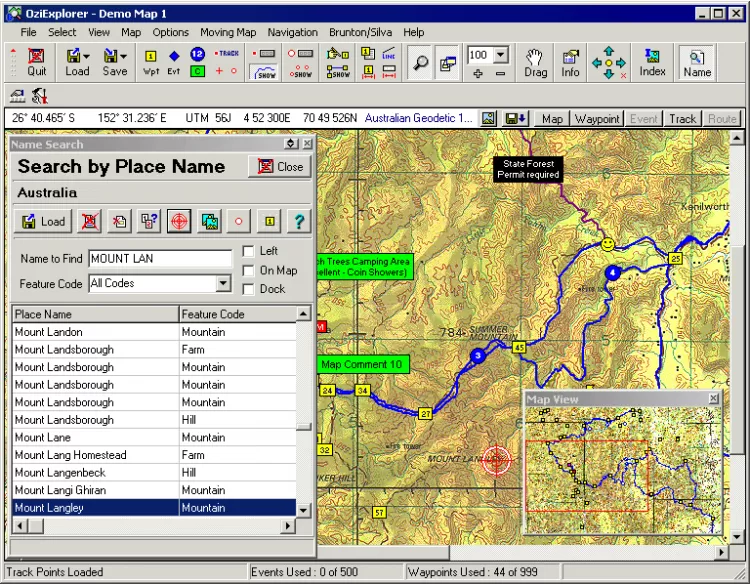Click the Name search toolbar icon
Image resolution: width=750 pixels, height=584 pixels.
click(697, 62)
